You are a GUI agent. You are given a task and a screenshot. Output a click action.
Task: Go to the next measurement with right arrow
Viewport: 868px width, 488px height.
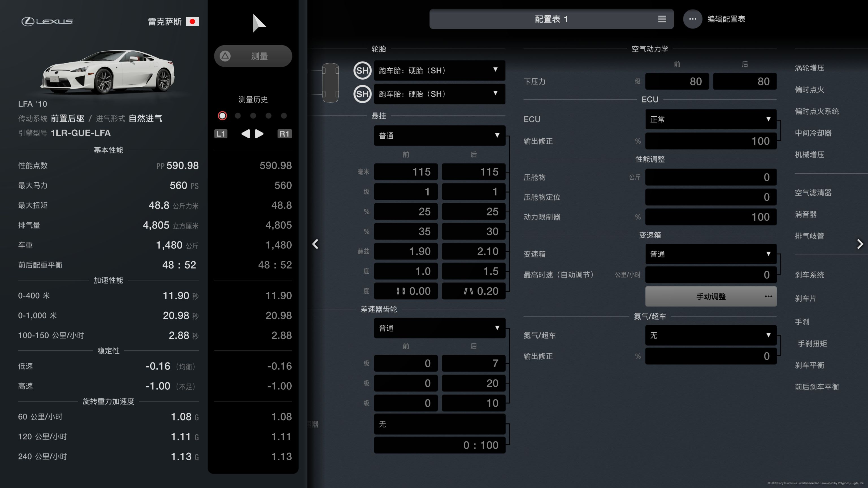pyautogui.click(x=259, y=134)
